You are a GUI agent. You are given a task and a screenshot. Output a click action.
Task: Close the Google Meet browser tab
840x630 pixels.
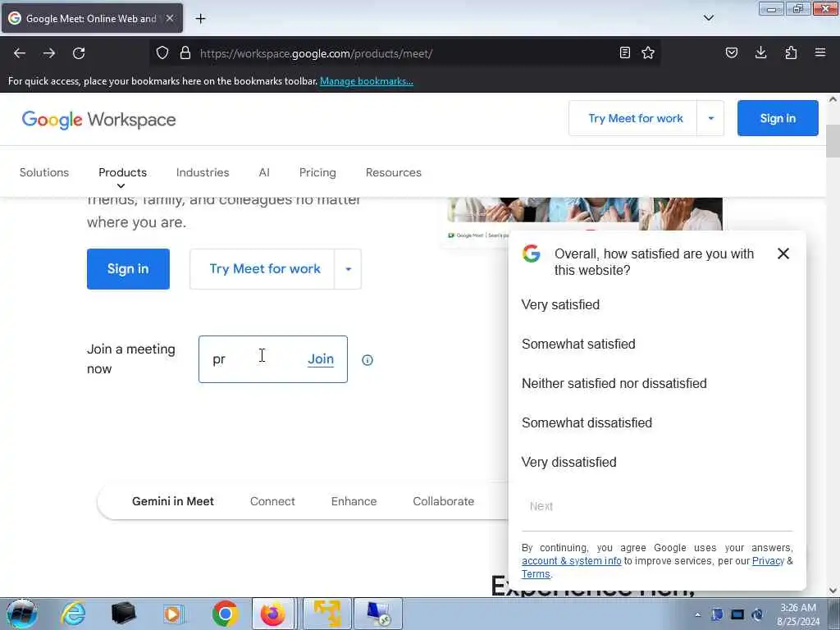[170, 18]
